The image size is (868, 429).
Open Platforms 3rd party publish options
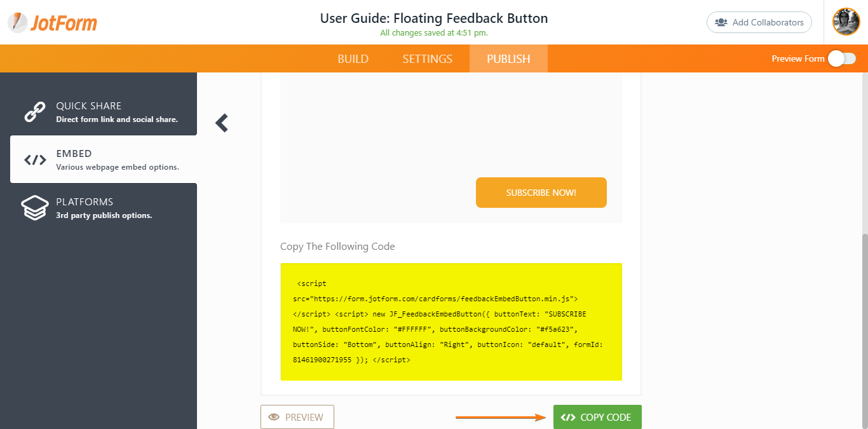click(104, 208)
